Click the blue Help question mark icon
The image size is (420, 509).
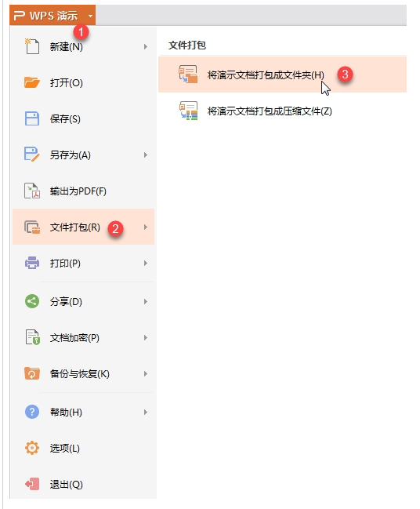pos(32,412)
